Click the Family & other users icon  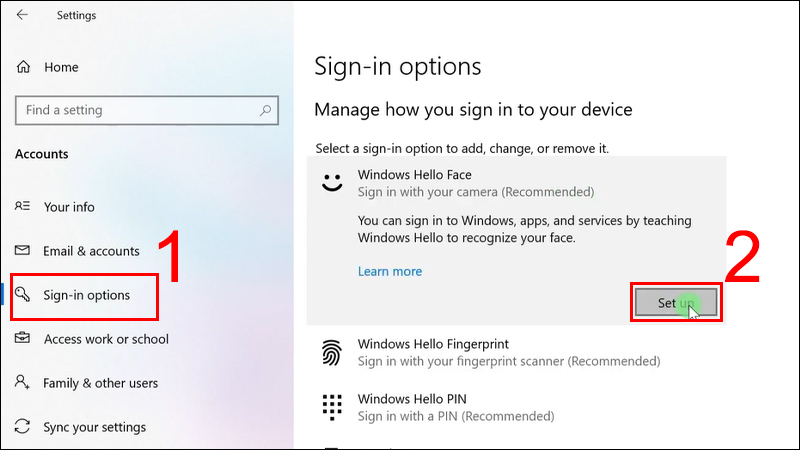[x=23, y=383]
